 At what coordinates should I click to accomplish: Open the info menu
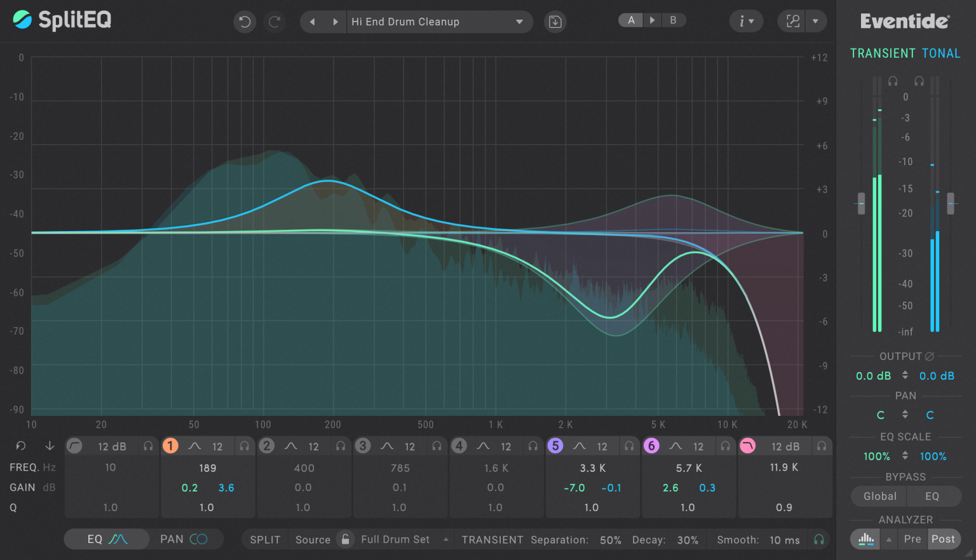(x=746, y=21)
